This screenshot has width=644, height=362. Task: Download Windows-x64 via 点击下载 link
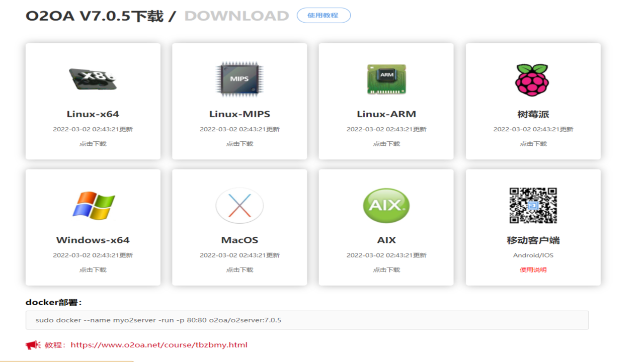click(x=93, y=270)
